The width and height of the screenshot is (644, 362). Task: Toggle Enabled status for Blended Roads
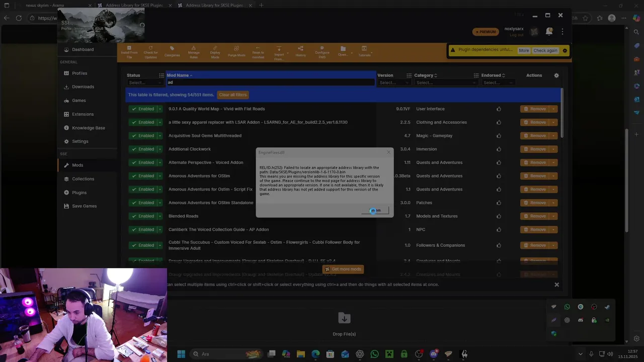pos(142,216)
